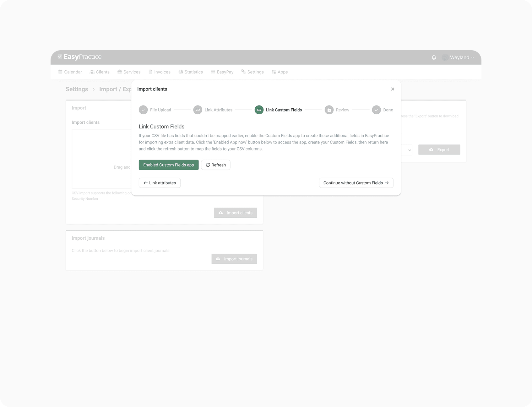Click the green Link Custom Fields step icon
The width and height of the screenshot is (532, 407).
point(259,110)
